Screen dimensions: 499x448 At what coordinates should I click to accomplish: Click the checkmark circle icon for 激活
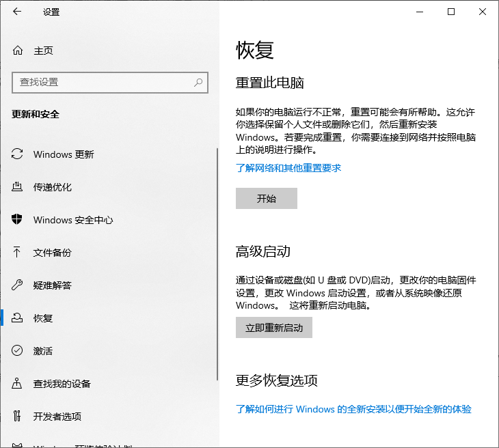pyautogui.click(x=17, y=350)
